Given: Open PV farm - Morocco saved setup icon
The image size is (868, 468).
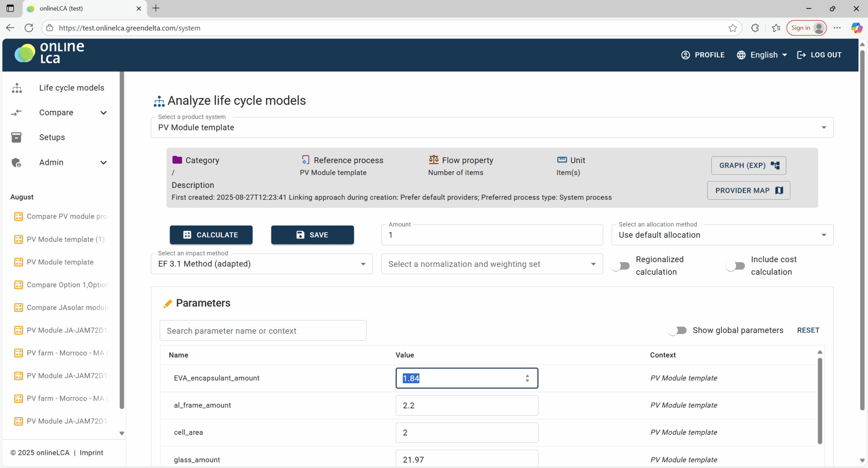Looking at the screenshot, I should tap(18, 353).
